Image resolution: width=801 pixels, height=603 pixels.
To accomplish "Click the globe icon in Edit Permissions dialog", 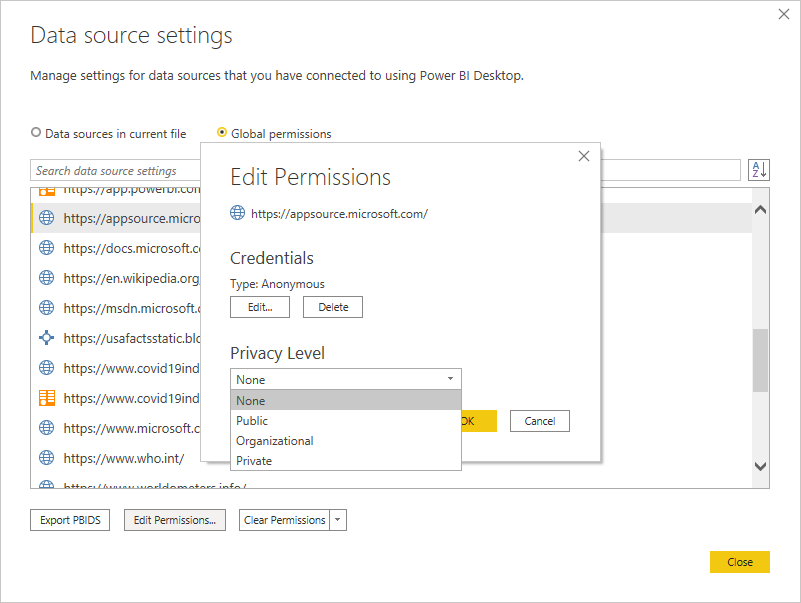I will 237,212.
